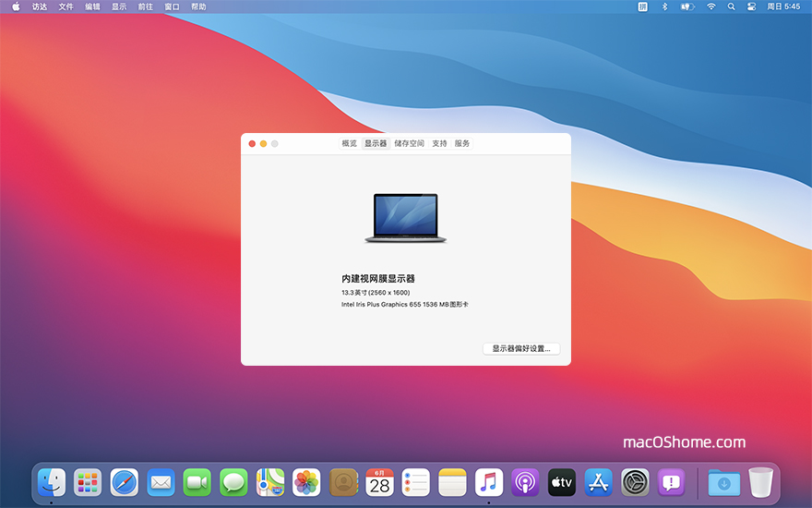Viewport: 812px width, 508px height.
Task: Open Calendar showing 28 in Dock
Action: [379, 482]
